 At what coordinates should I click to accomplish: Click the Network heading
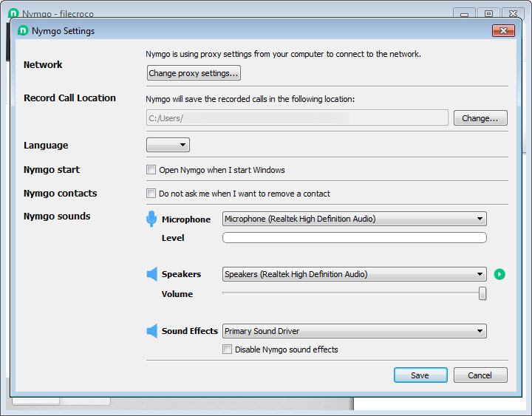tap(43, 64)
